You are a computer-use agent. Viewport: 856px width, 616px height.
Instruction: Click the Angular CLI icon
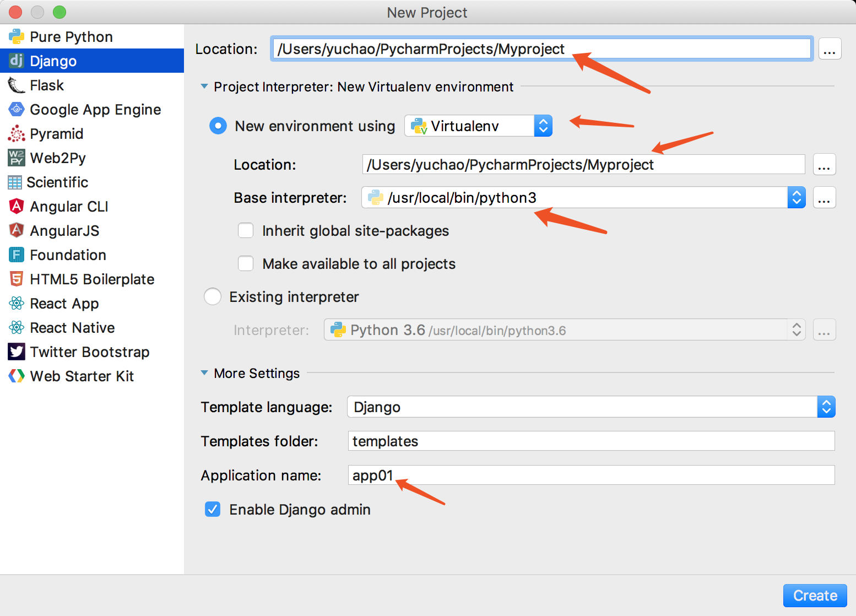click(x=17, y=207)
